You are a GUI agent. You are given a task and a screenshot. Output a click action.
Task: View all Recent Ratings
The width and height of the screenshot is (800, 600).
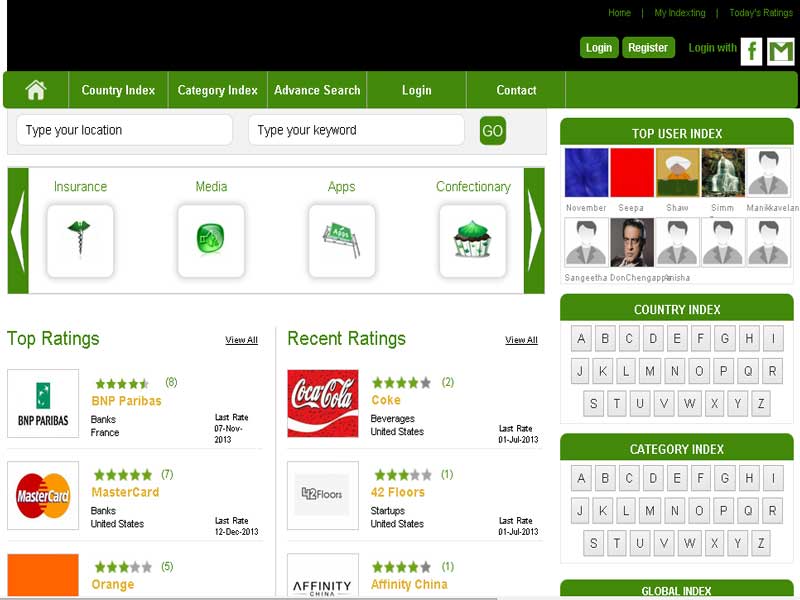[x=521, y=340]
